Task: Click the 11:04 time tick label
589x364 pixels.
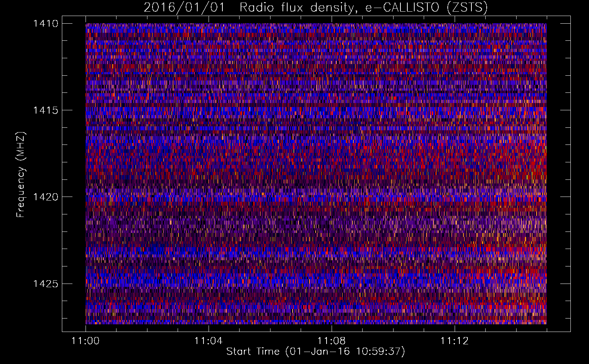Action: [x=208, y=341]
